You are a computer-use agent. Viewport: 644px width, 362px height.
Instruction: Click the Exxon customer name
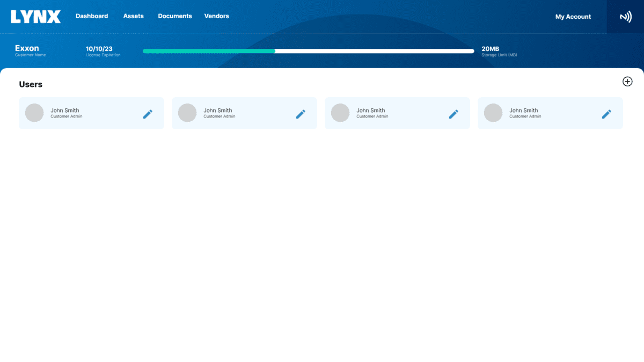point(27,48)
